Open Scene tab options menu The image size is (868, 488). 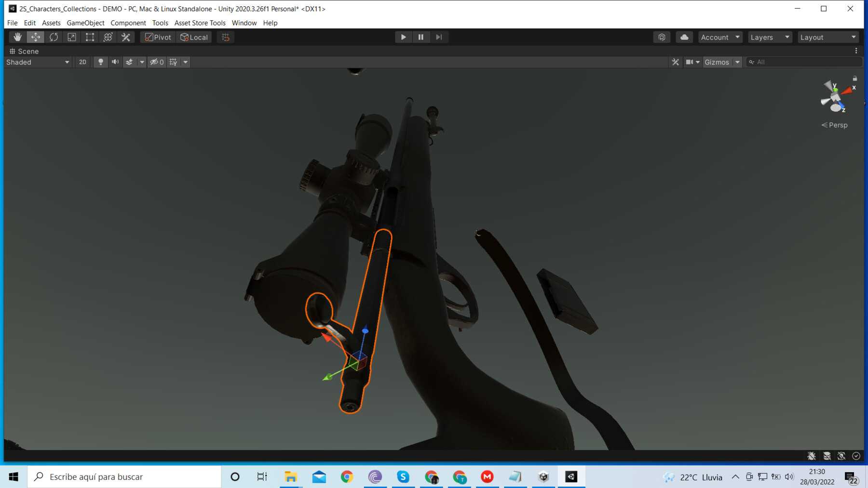pos(856,51)
